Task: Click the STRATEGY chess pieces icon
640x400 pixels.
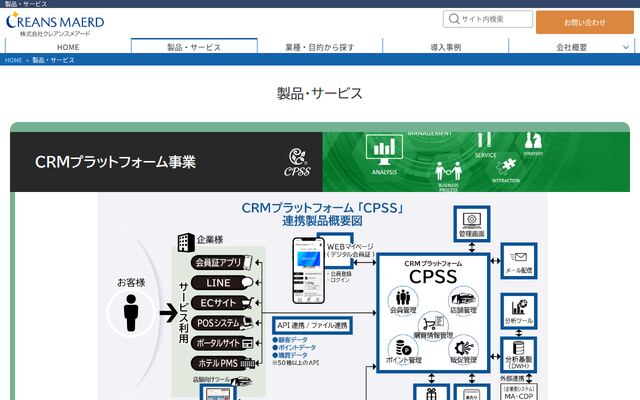Action: 533,141
